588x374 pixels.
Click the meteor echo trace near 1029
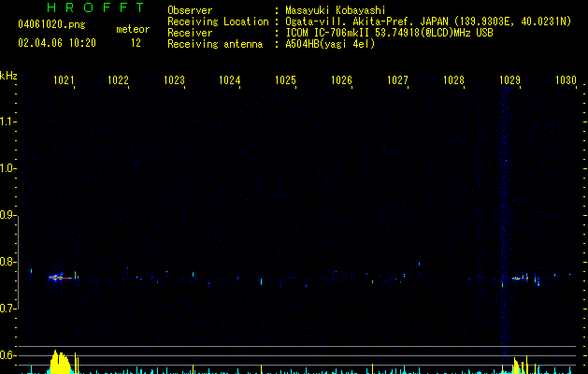521,278
